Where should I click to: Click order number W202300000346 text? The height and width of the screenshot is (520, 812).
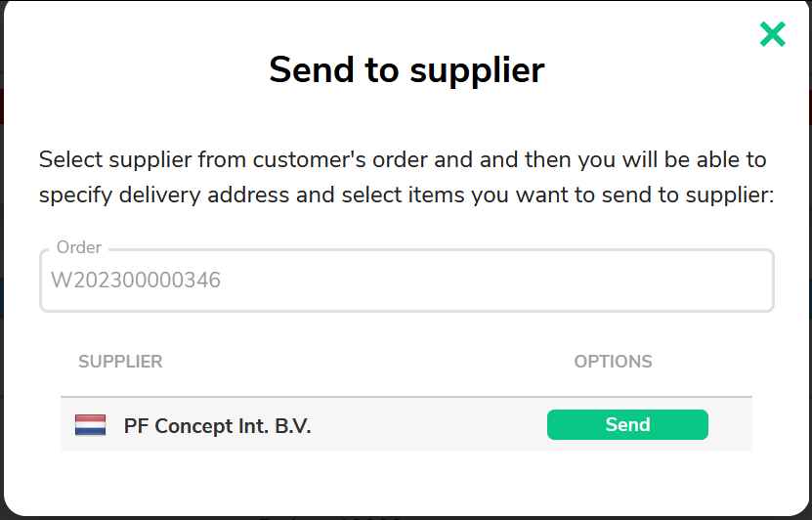pyautogui.click(x=136, y=281)
